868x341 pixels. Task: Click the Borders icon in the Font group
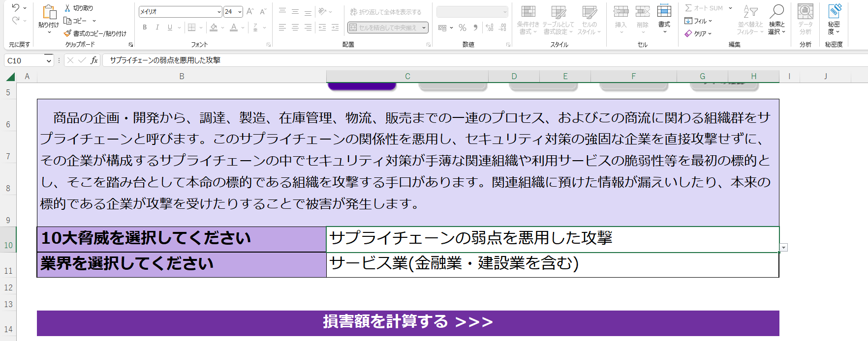[192, 28]
